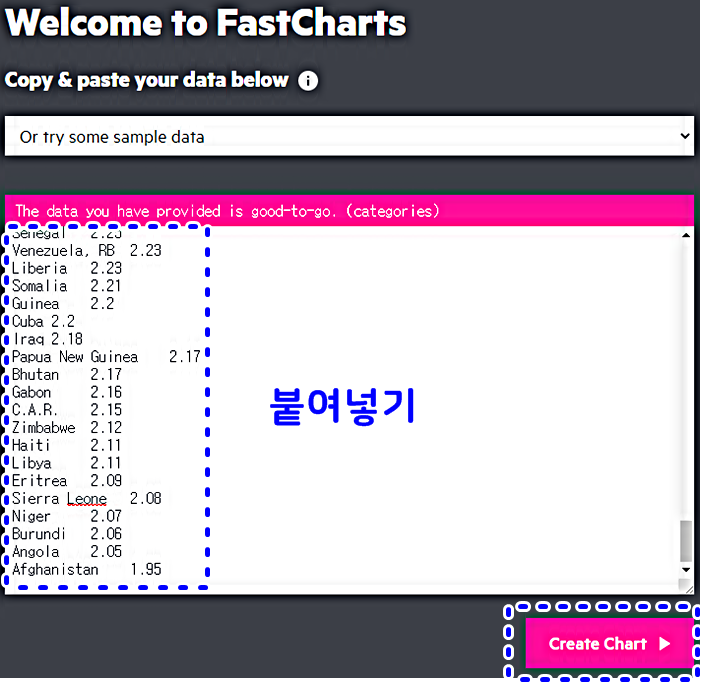
Task: Click the 'Gabon 2.16' row
Action: [67, 392]
